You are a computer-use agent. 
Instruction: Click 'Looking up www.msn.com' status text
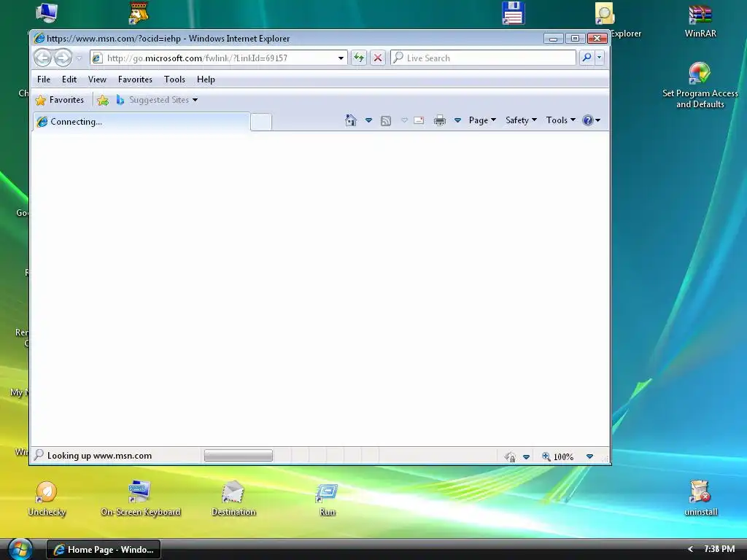point(99,456)
